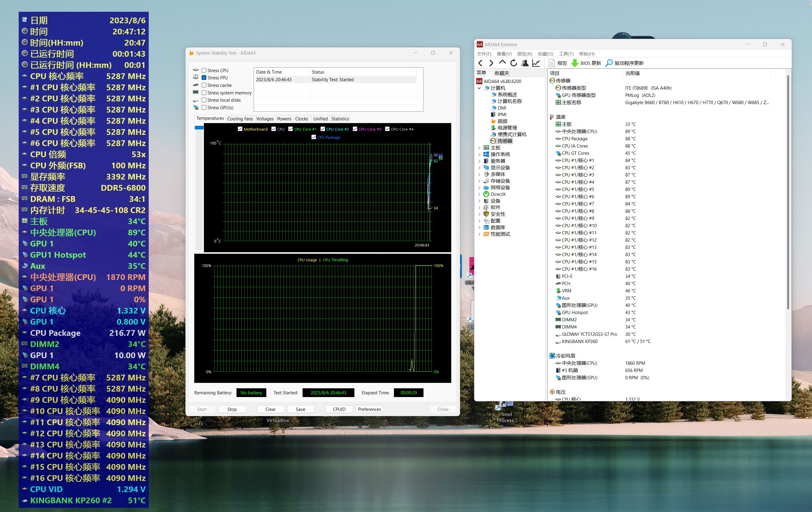
Task: Expand the 网络设备 tree node
Action: (479, 188)
